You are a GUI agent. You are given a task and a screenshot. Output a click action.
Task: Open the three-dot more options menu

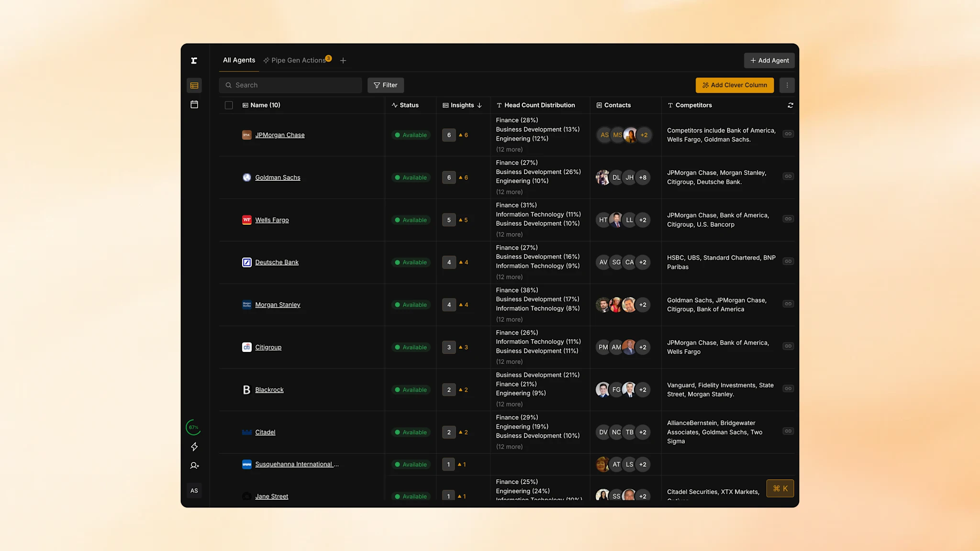[787, 85]
